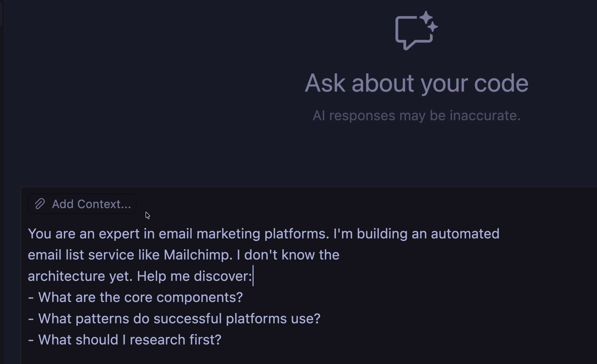
Task: Click the "What are the core components?" line
Action: click(140, 297)
